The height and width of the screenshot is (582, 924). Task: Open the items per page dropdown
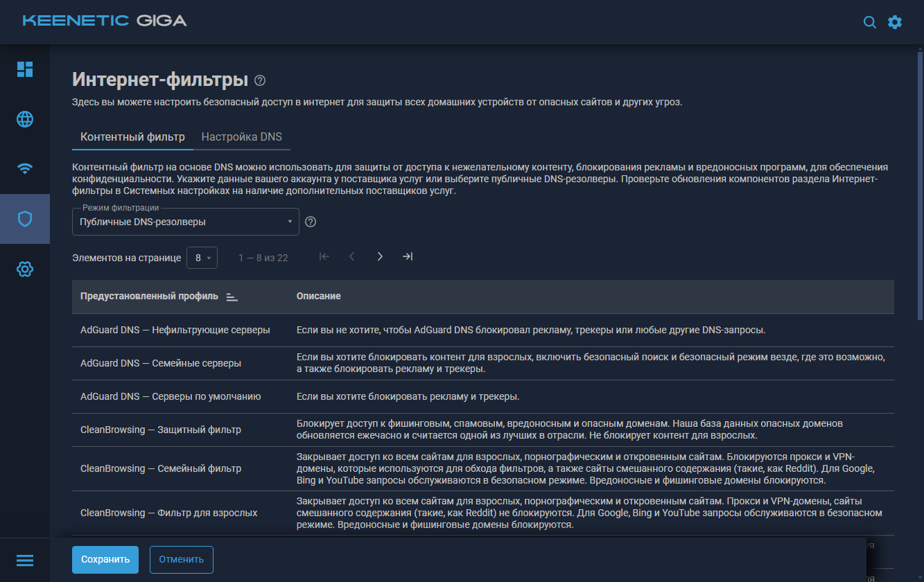point(202,258)
